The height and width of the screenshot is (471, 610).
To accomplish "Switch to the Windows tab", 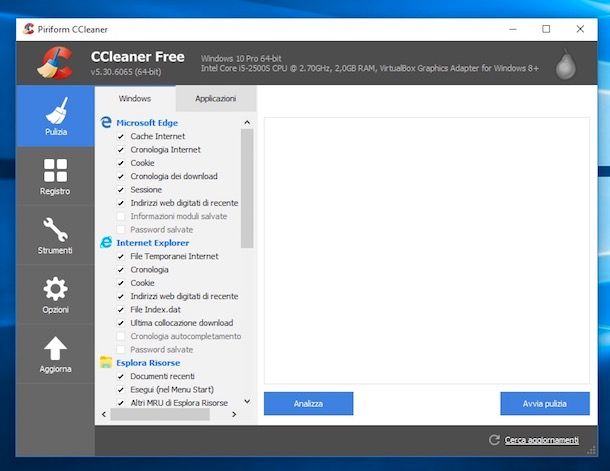I will pyautogui.click(x=135, y=98).
